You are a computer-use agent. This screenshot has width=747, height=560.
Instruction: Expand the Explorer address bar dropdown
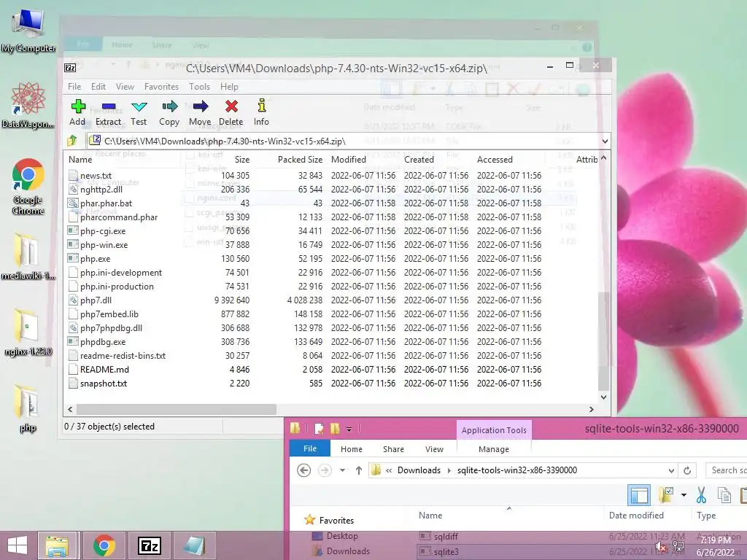tap(671, 470)
